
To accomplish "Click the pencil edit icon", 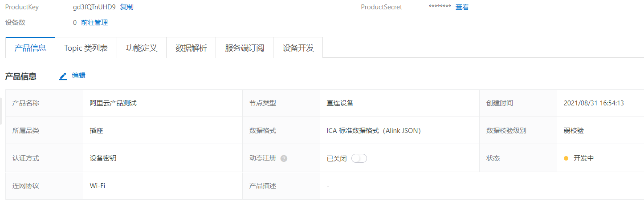I will pos(63,76).
